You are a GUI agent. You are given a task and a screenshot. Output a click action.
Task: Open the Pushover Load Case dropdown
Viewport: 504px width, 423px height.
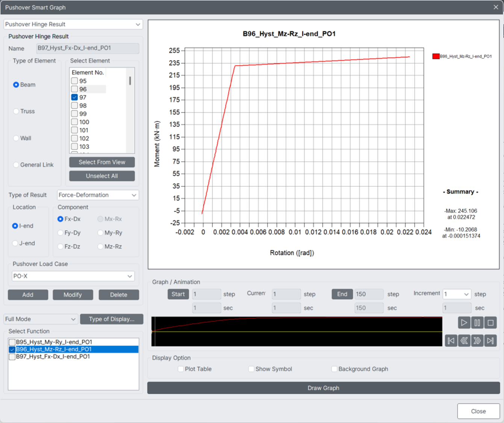point(73,276)
